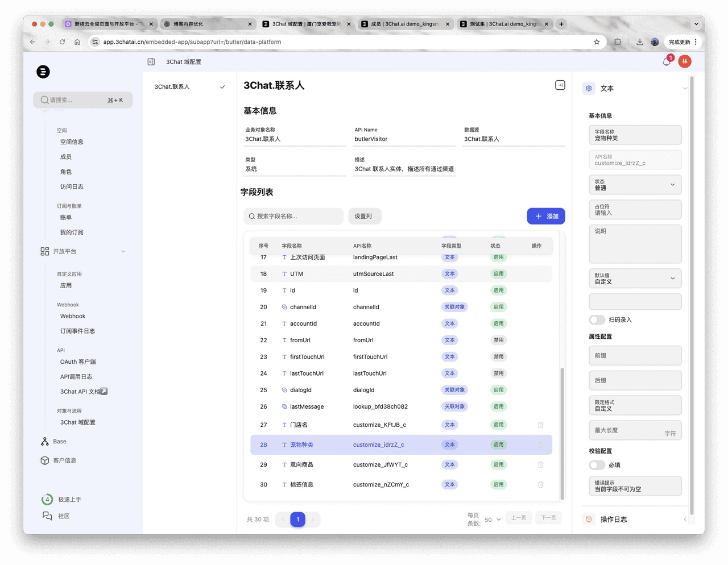Click the 操作日志 history icon
This screenshot has width=728, height=565.
589,520
